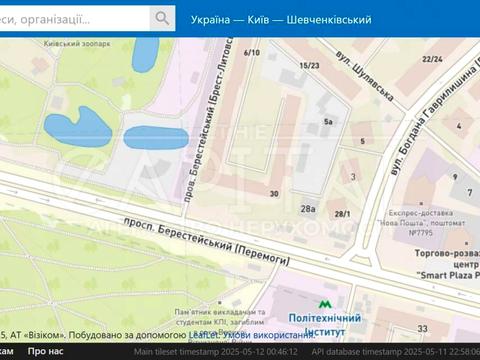This screenshot has height=360, width=480.
Task: Click the green metro M icon
Action: pyautogui.click(x=325, y=304)
